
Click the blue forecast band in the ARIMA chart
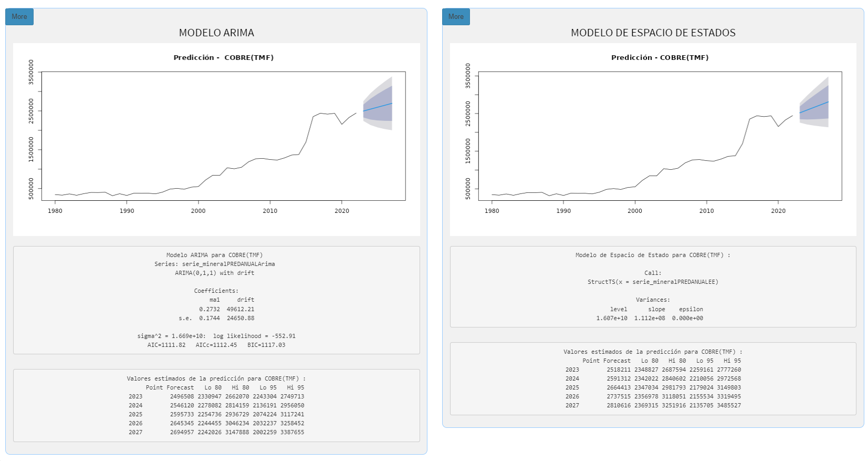pyautogui.click(x=378, y=108)
